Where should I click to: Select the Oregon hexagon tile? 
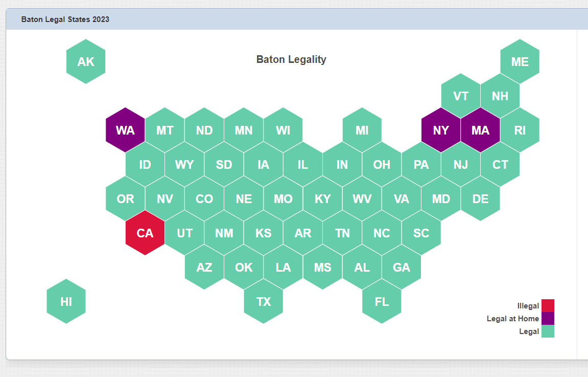tap(125, 198)
